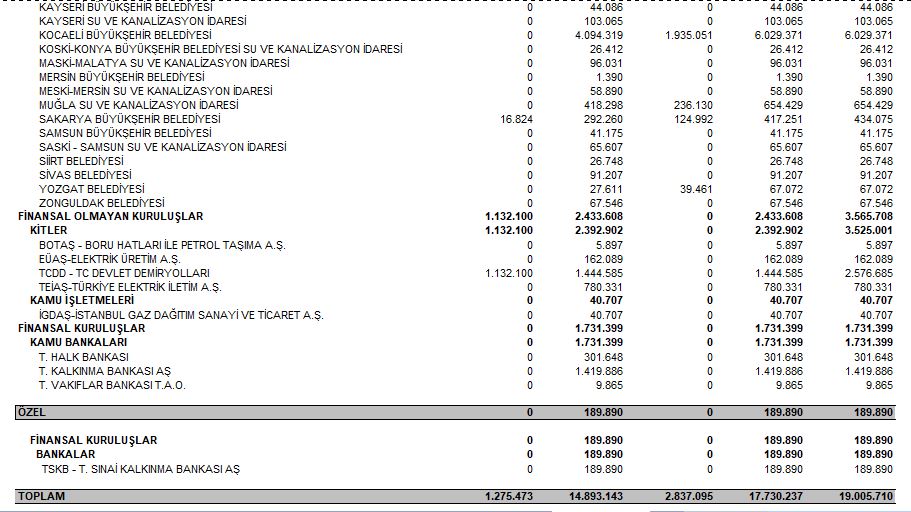Click the TOPLAM value 17.730.237

point(776,496)
